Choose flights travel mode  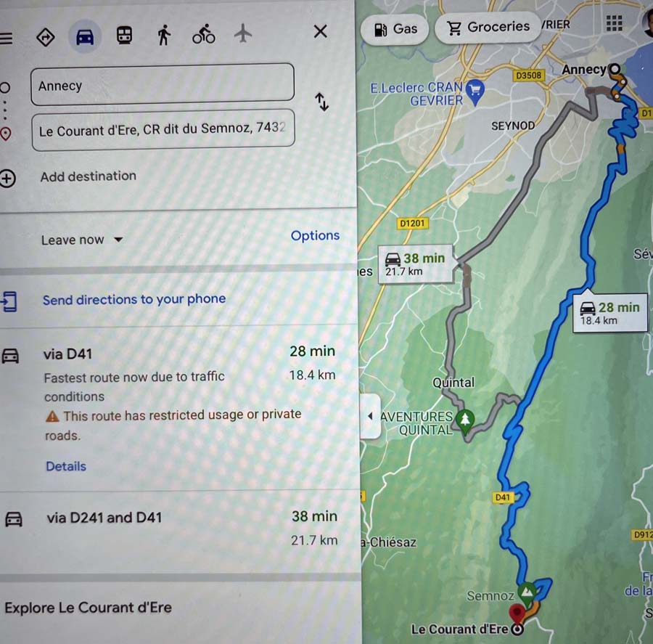243,33
